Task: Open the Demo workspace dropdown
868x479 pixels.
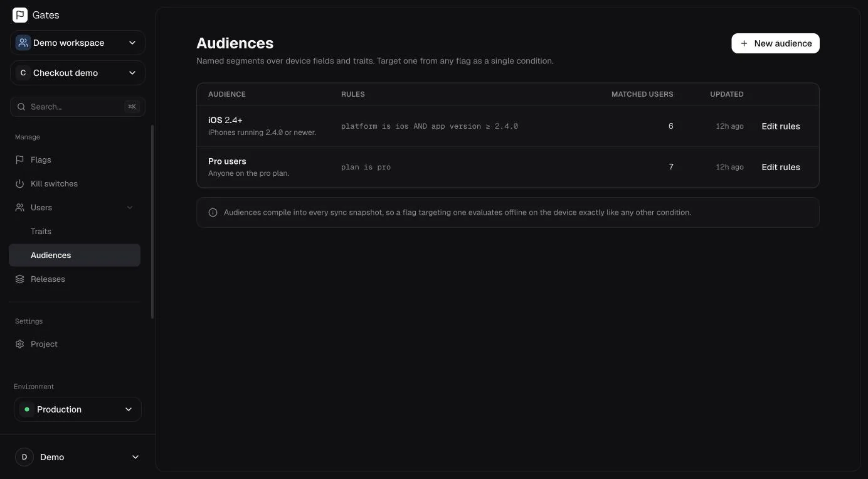Action: (78, 43)
